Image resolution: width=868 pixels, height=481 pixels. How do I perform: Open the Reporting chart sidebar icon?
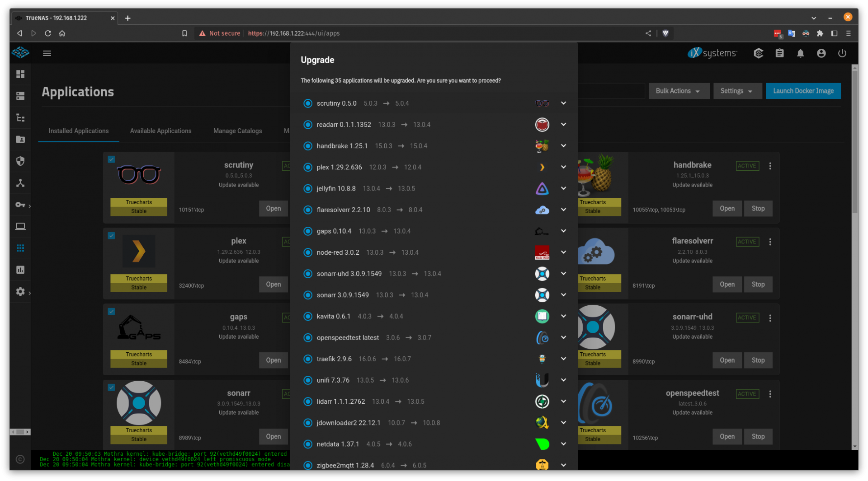[20, 270]
